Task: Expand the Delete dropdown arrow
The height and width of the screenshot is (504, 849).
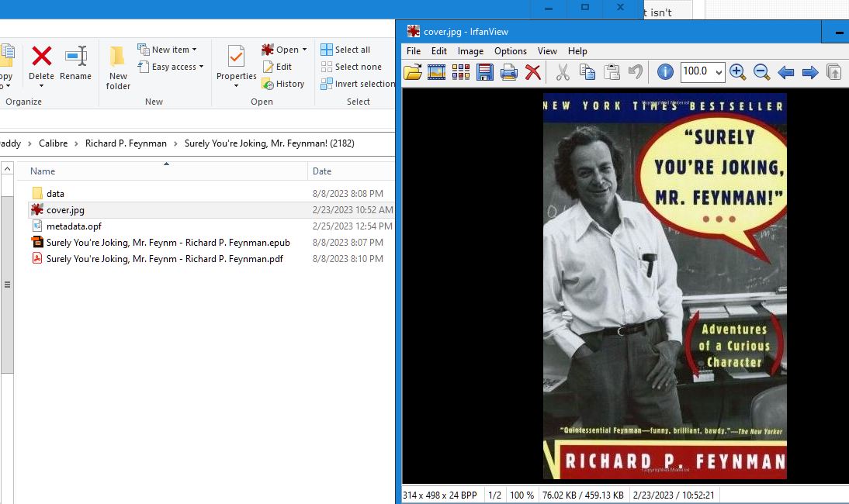Action: (x=42, y=86)
